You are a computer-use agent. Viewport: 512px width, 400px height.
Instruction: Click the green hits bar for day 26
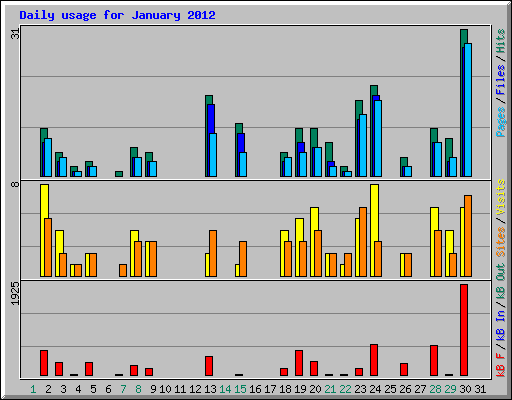coord(404,162)
